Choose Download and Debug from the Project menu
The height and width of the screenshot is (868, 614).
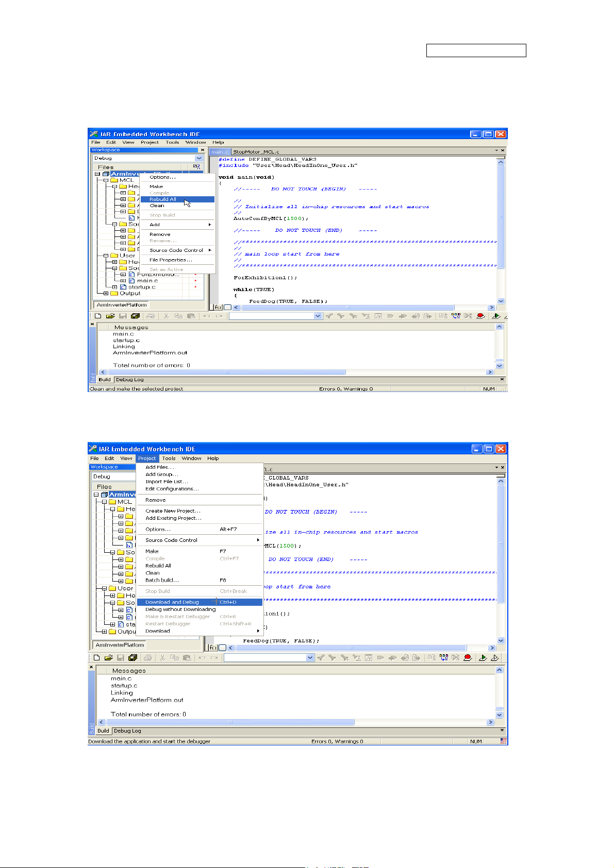pyautogui.click(x=172, y=602)
